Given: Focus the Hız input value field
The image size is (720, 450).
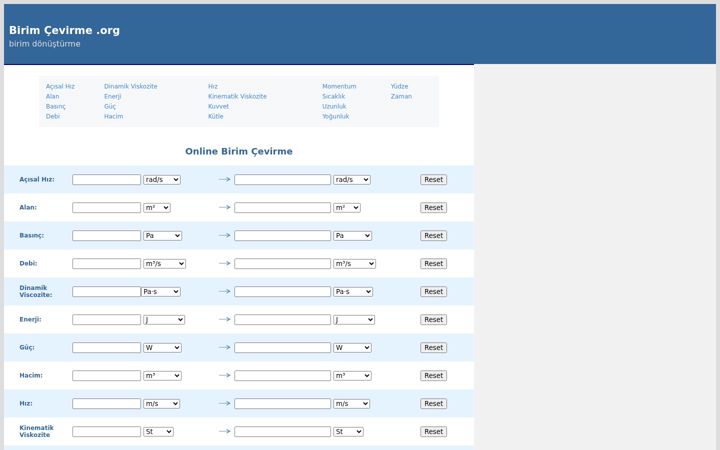Looking at the screenshot, I should (x=107, y=404).
